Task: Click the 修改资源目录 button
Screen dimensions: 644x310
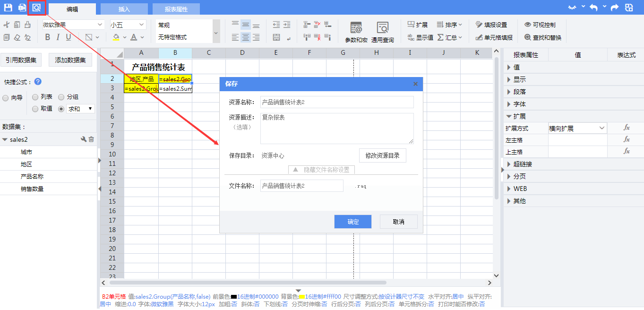Action: coord(382,155)
